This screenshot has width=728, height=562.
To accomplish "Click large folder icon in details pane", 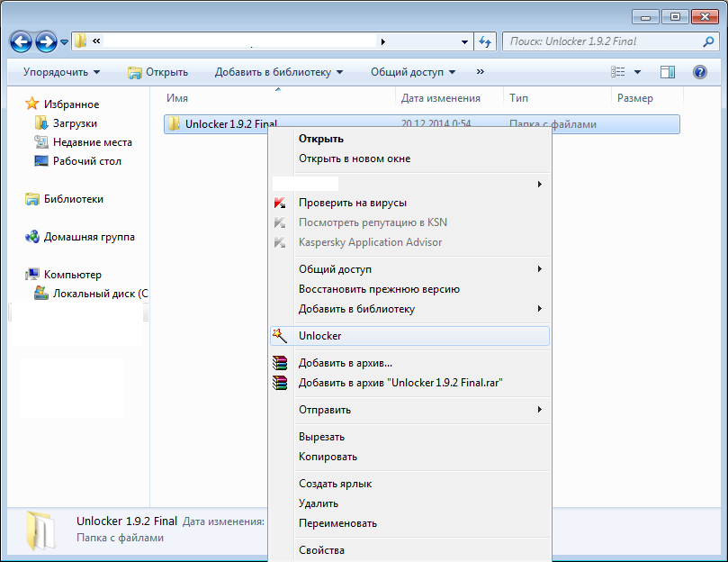I will 40,530.
